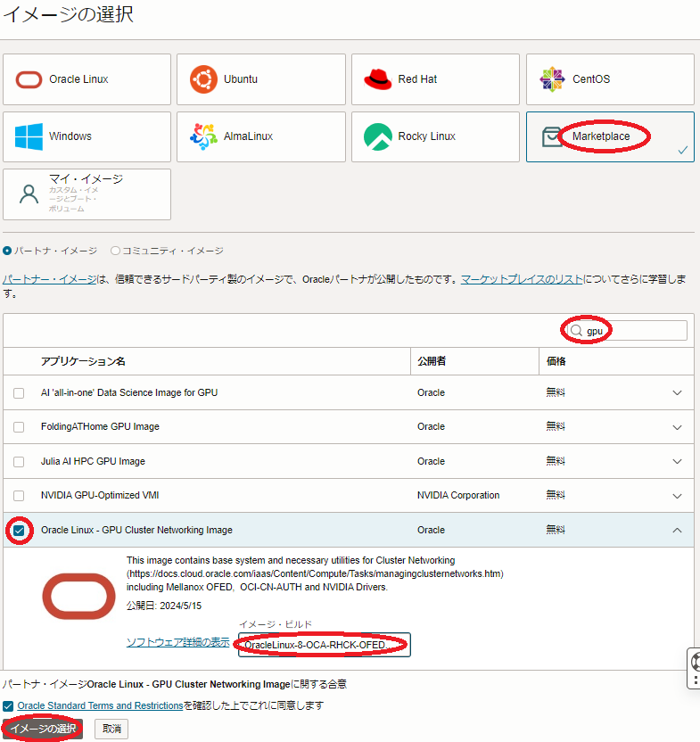Expand the FoldingATHome GPU Image row
700x742 pixels.
point(677,427)
